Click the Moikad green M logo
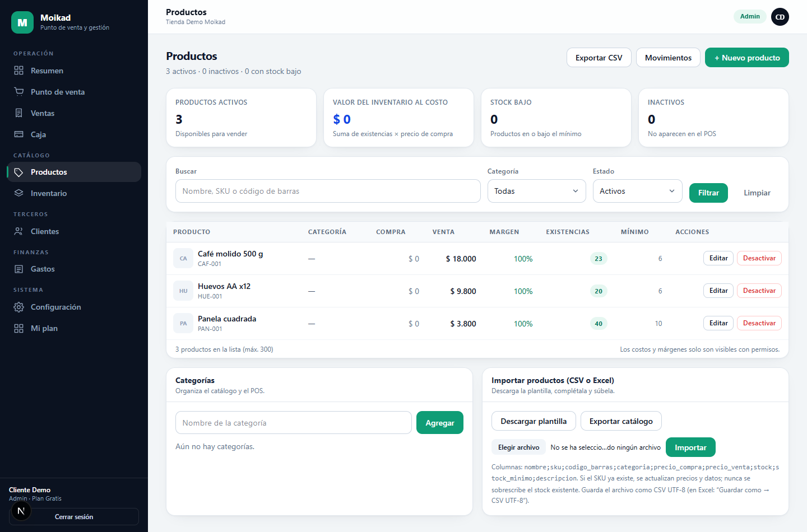Screen dimensions: 807x532 [22, 22]
